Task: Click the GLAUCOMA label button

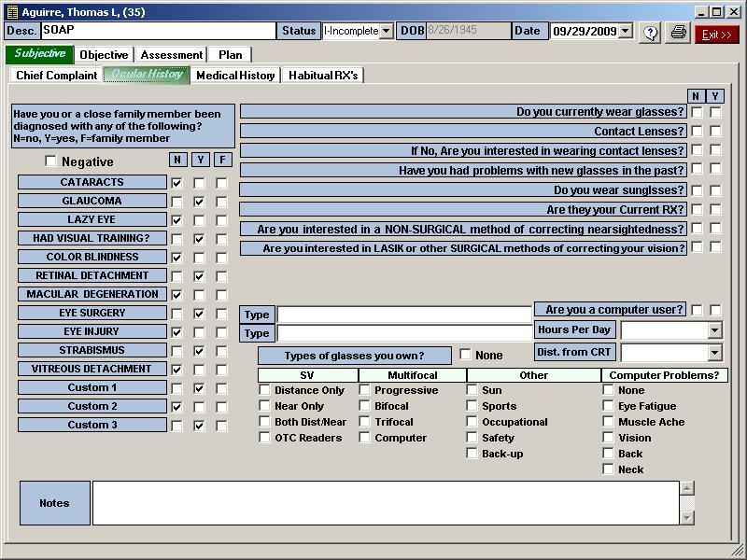Action: click(x=92, y=201)
